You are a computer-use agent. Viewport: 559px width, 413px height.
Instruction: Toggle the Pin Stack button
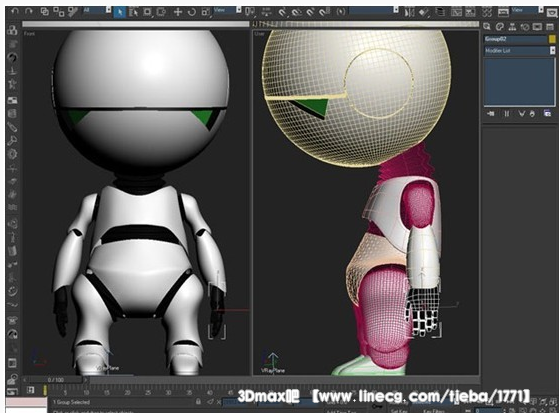[491, 114]
